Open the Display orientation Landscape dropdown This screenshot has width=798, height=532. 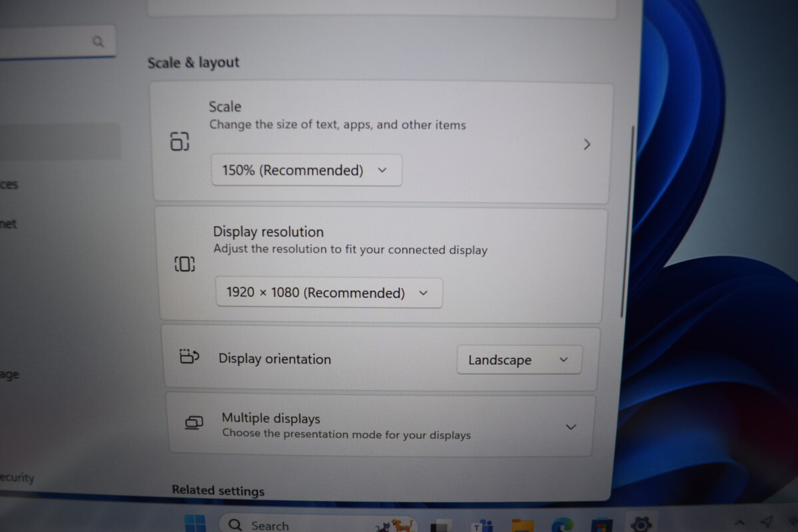pyautogui.click(x=519, y=360)
